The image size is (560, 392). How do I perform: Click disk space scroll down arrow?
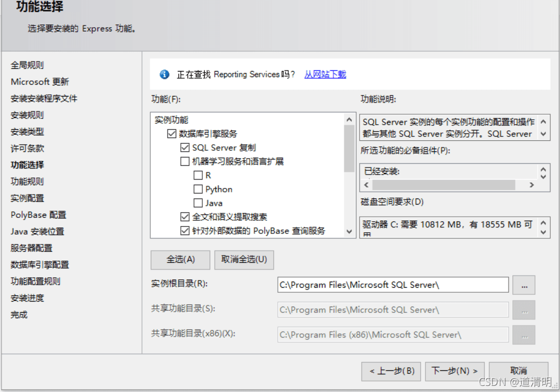pos(543,232)
